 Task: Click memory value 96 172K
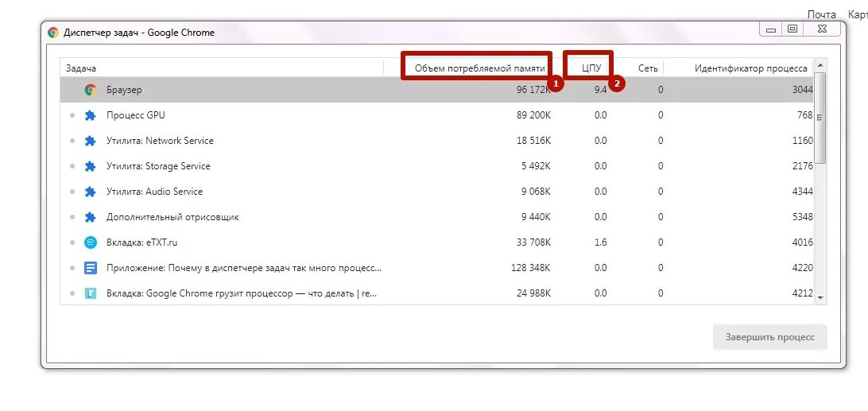pyautogui.click(x=533, y=90)
